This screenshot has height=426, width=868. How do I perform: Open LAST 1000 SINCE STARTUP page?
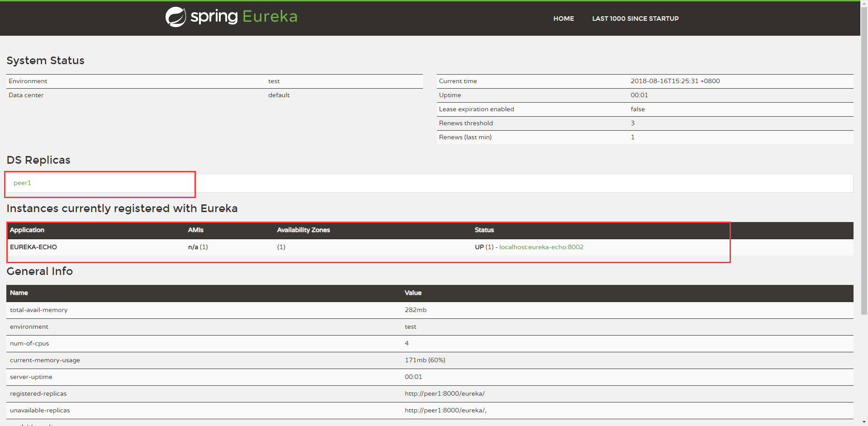click(x=636, y=19)
